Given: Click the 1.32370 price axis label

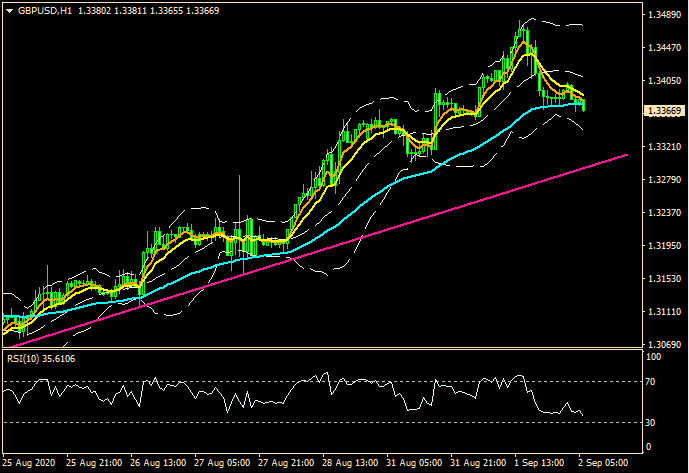Looking at the screenshot, I should click(x=664, y=214).
